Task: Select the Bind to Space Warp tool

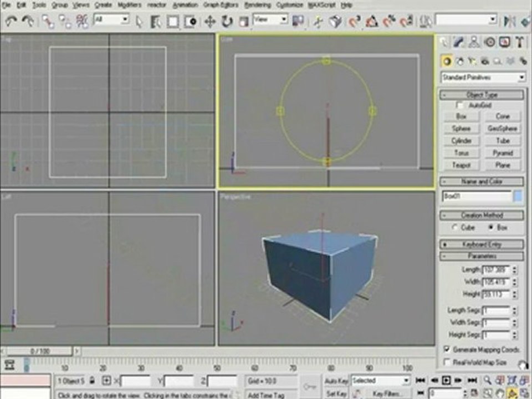Action: point(82,22)
